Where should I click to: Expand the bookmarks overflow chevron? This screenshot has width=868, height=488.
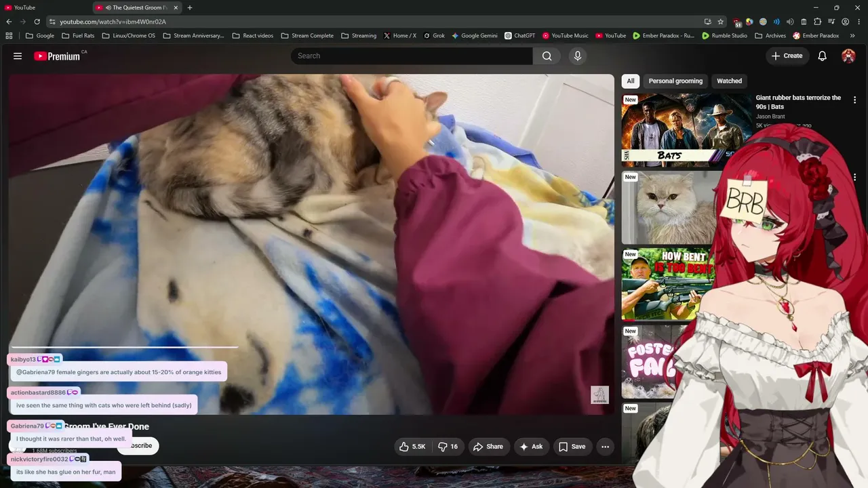pos(852,36)
